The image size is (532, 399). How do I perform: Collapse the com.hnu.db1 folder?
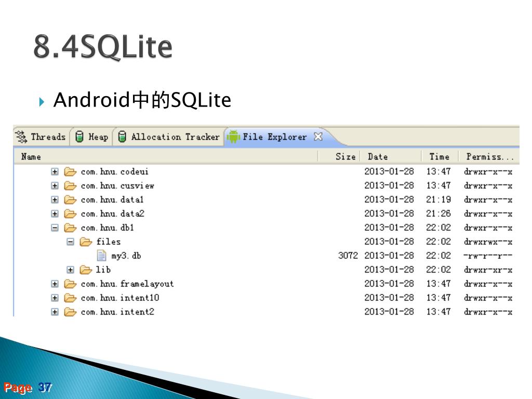(55, 228)
